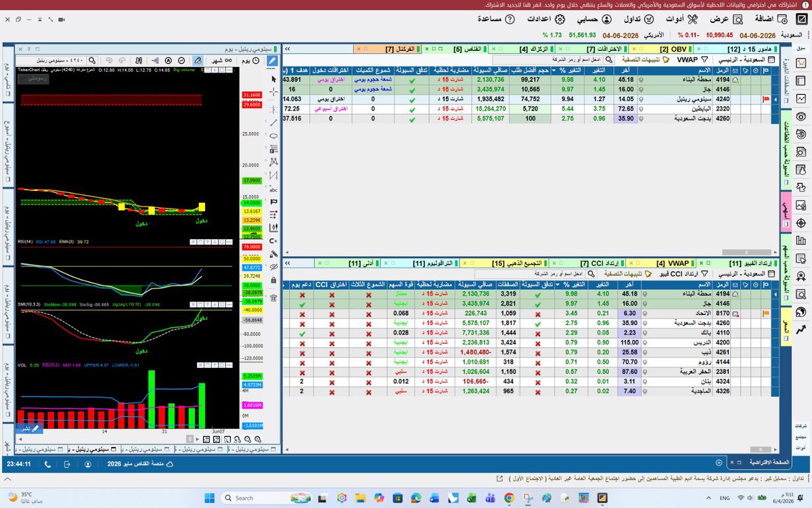The height and width of the screenshot is (508, 812).
Task: Open the indicators wave icon in chart toolbar
Action: (182, 61)
